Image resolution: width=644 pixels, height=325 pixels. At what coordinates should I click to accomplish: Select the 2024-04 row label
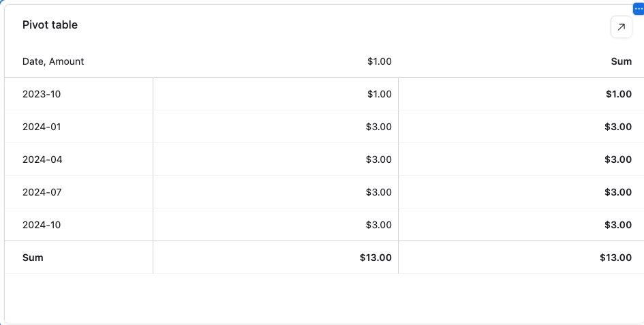(42, 159)
